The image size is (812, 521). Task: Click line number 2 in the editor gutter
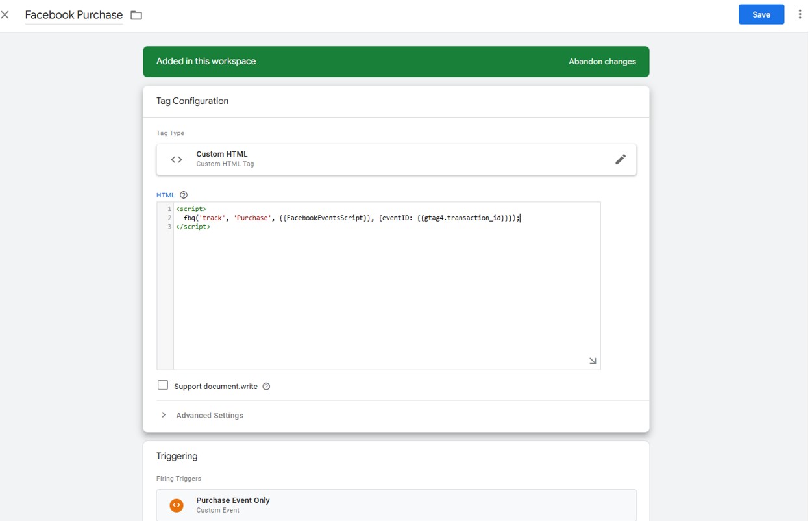pyautogui.click(x=169, y=218)
